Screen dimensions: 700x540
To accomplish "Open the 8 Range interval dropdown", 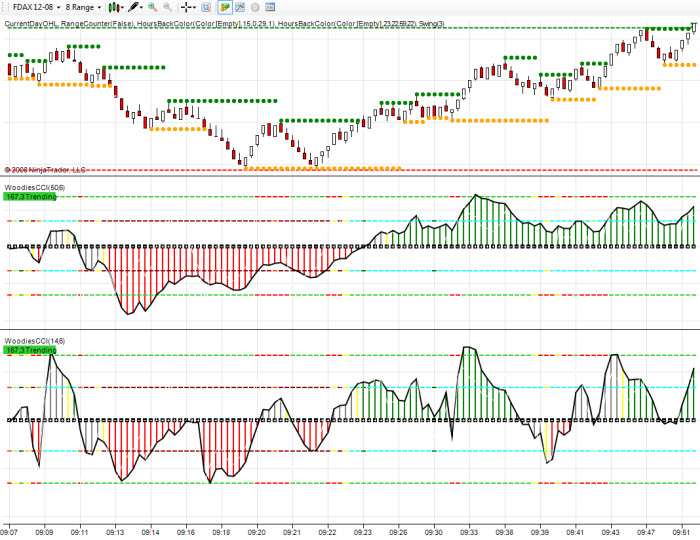I will (x=83, y=7).
